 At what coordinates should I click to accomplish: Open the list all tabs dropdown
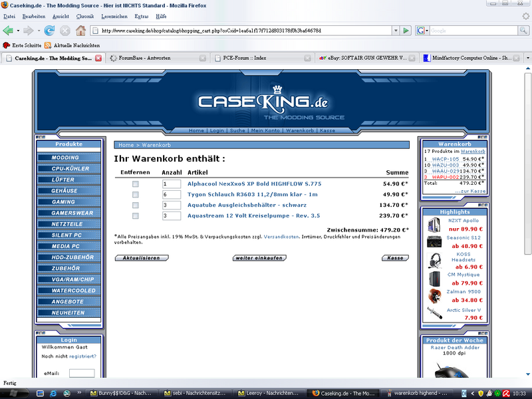pyautogui.click(x=527, y=58)
